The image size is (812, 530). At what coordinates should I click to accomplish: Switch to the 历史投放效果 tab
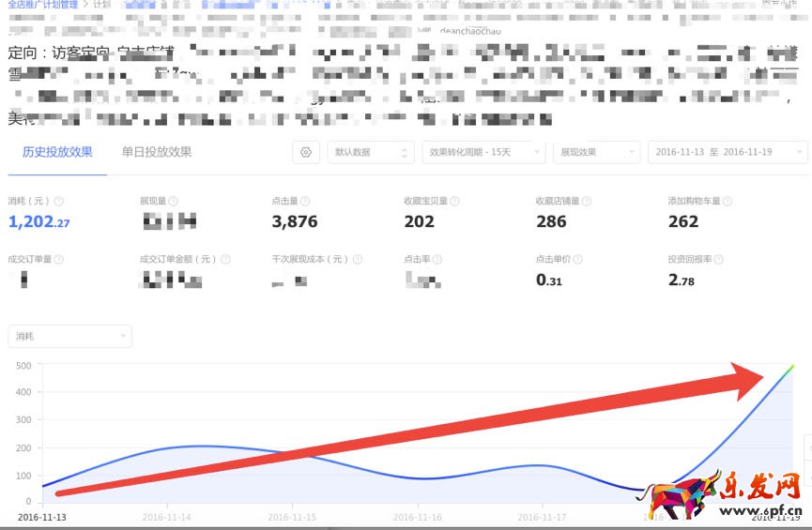(x=57, y=152)
